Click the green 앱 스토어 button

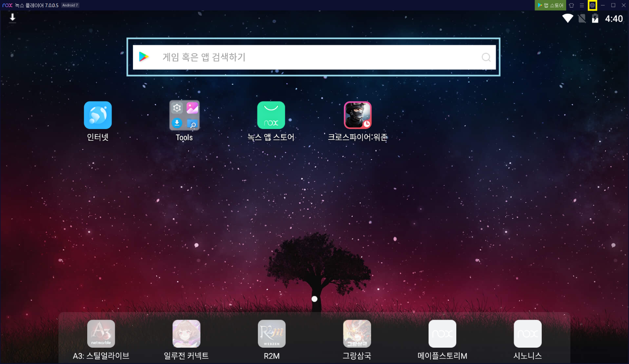[550, 5]
